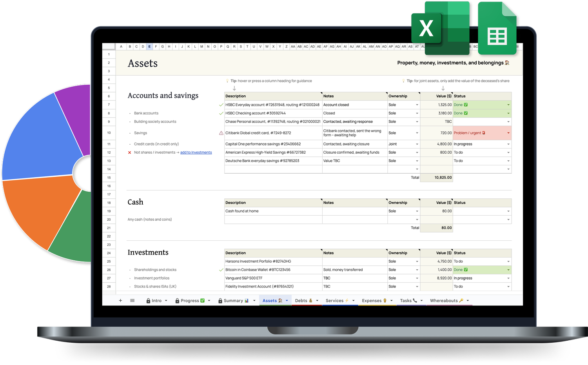Click the bar chart icon on Summary tab
Screen dimensions: 588x365
246,300
